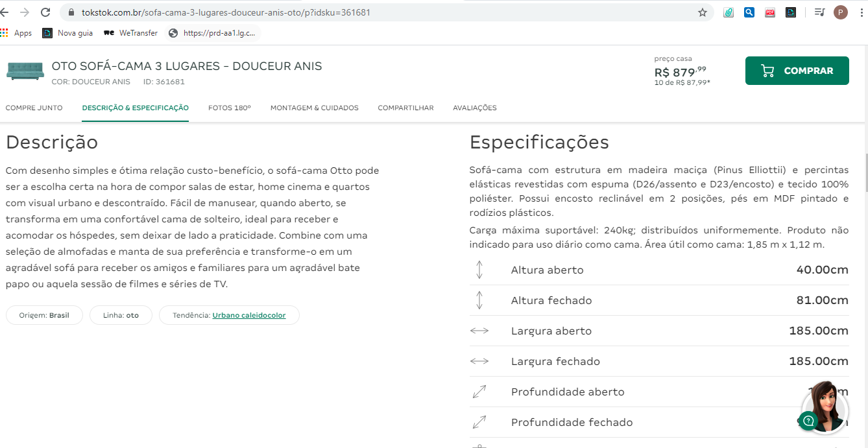
Task: Switch to the COMPRE JUNTO tab
Action: [34, 108]
